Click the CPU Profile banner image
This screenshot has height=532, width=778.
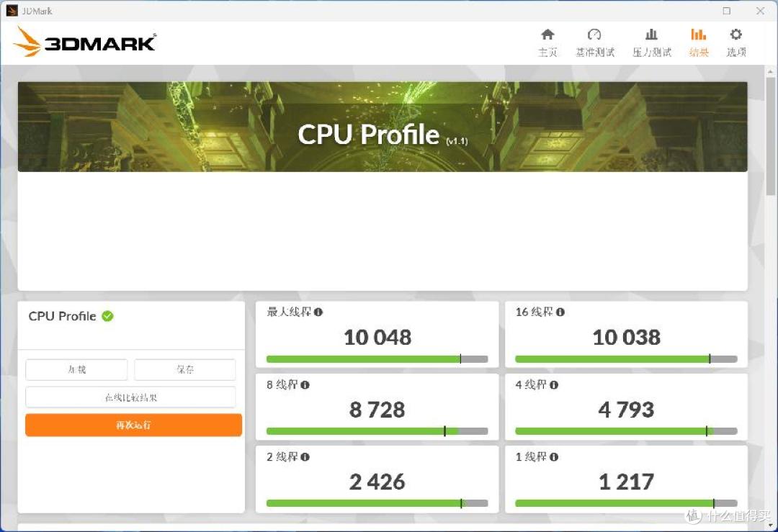tap(383, 127)
